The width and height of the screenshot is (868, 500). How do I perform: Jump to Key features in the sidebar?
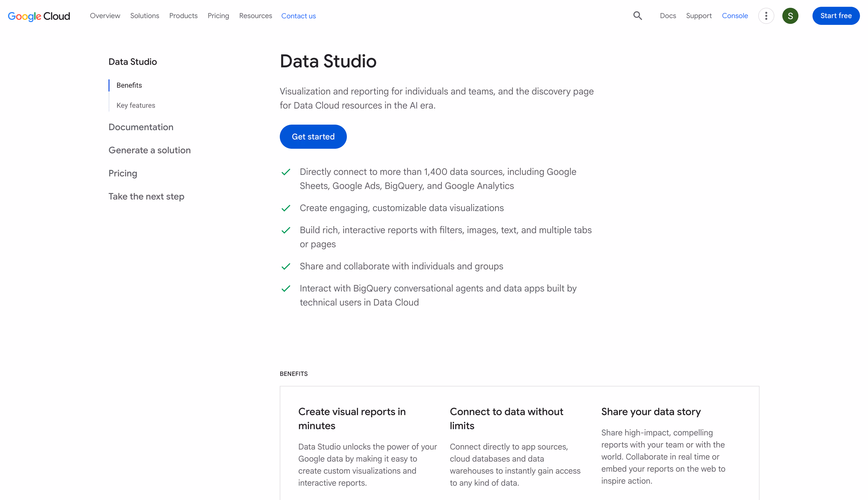point(136,106)
